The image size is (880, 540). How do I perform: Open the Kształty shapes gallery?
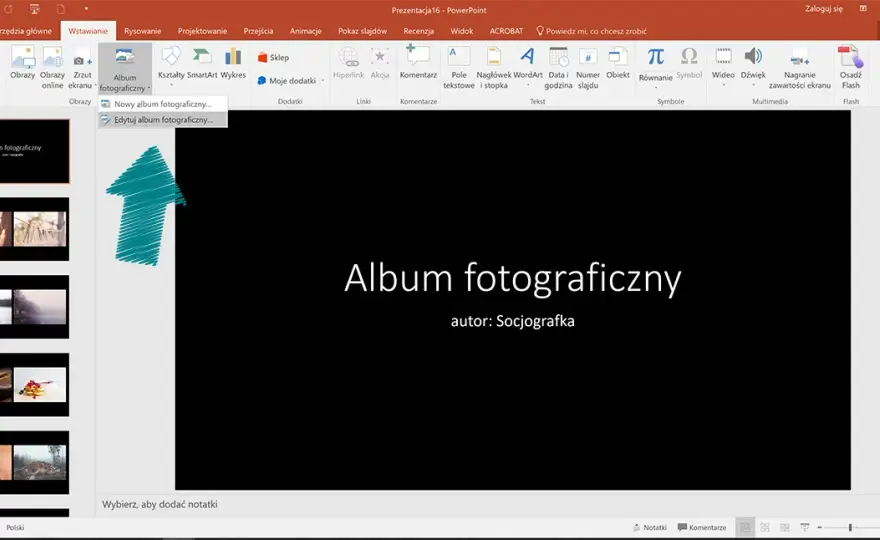coord(171,66)
